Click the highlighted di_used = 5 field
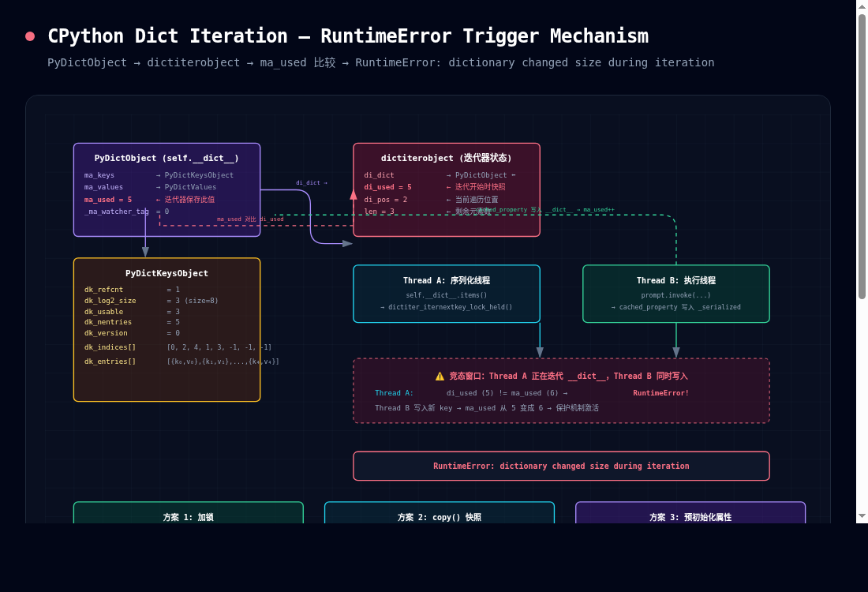 [388, 187]
